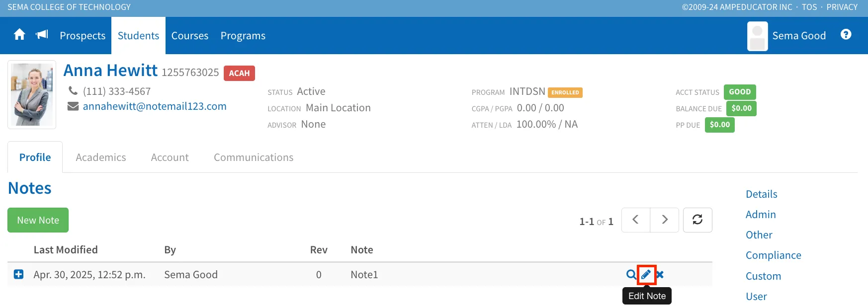Open the Custom sidebar link
The width and height of the screenshot is (868, 307).
[763, 276]
